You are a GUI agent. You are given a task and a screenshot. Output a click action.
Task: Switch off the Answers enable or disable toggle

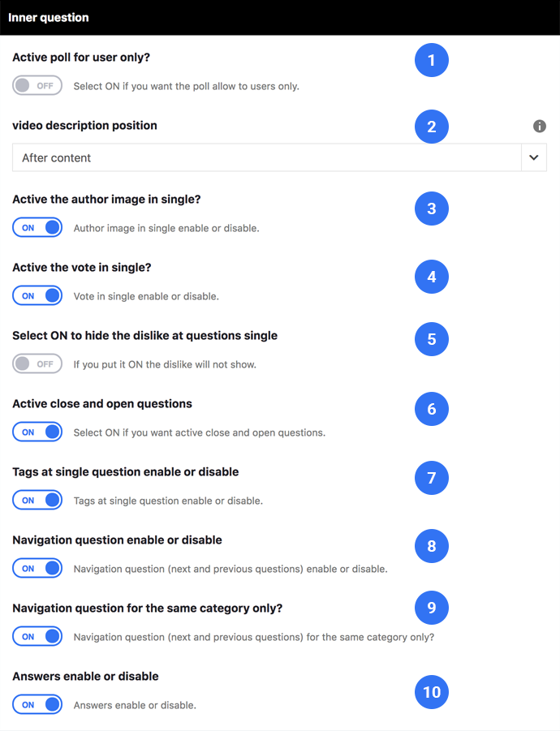tap(37, 704)
